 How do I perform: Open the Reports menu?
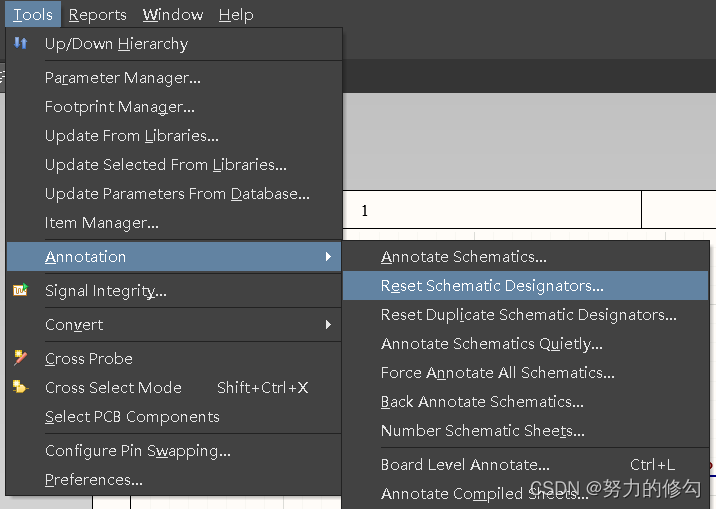pos(97,15)
